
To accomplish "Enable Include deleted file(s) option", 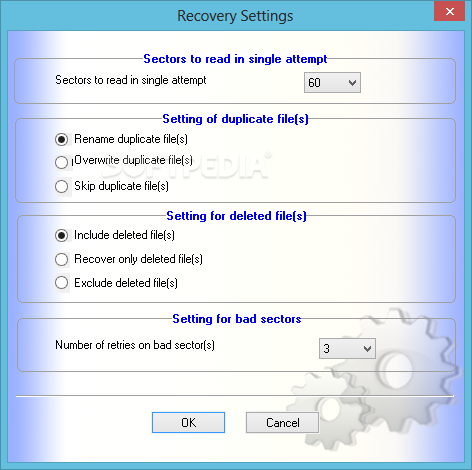I will click(62, 236).
